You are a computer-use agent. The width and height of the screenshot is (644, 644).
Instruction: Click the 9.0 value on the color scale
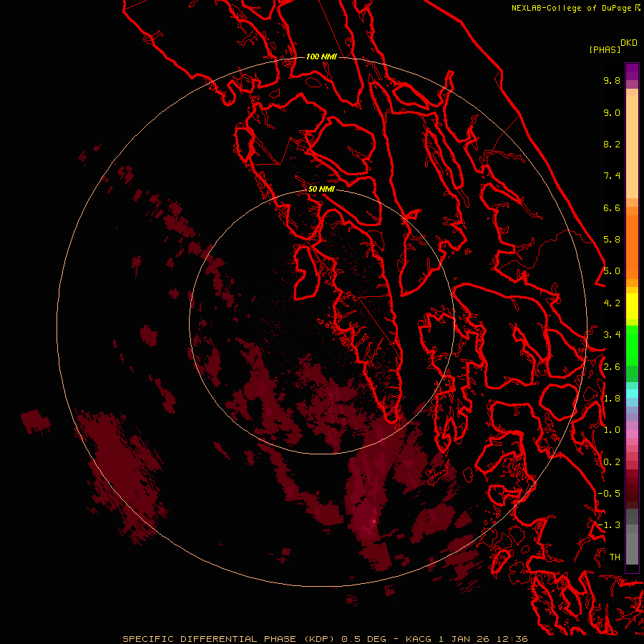point(612,112)
